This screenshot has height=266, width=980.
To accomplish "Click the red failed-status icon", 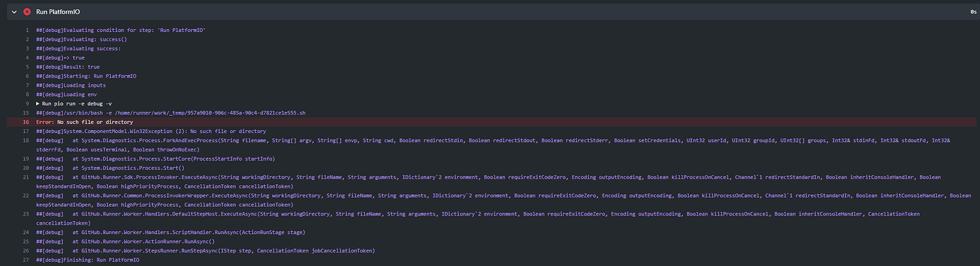I will (x=27, y=12).
